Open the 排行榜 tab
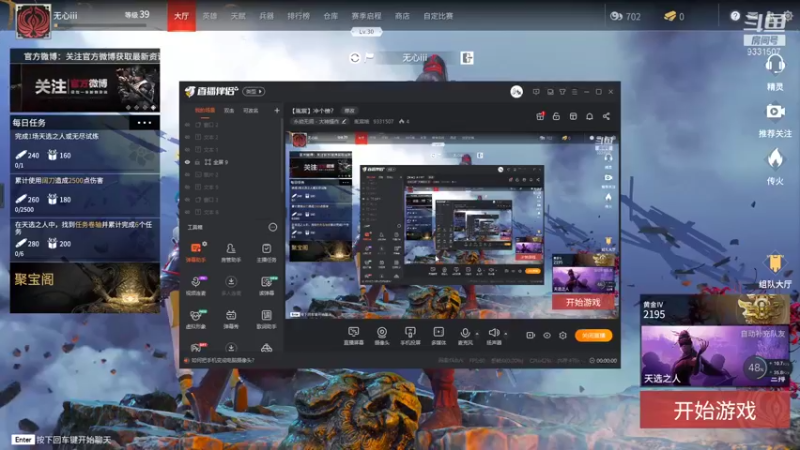The image size is (800, 450). (x=298, y=16)
